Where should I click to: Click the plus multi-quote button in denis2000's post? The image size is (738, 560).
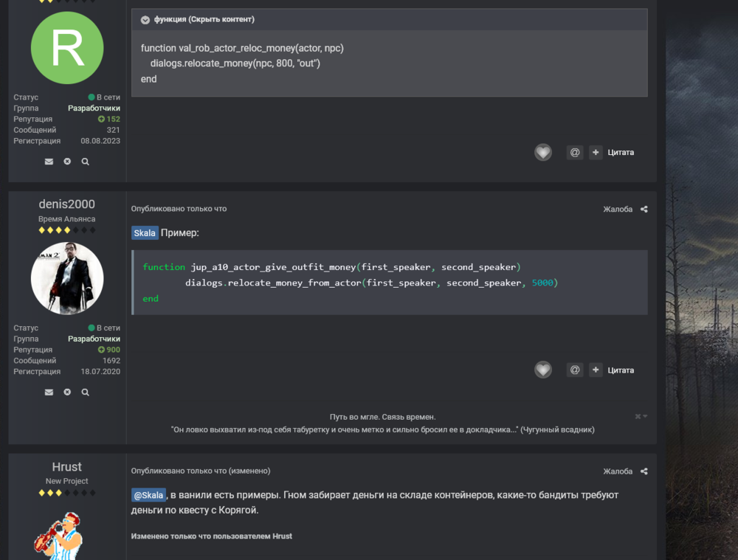click(596, 370)
